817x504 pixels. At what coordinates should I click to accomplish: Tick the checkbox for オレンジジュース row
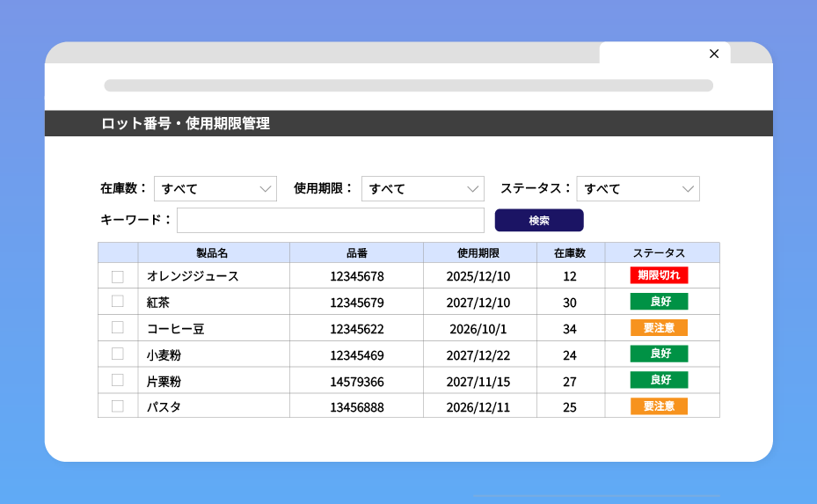[x=118, y=276]
